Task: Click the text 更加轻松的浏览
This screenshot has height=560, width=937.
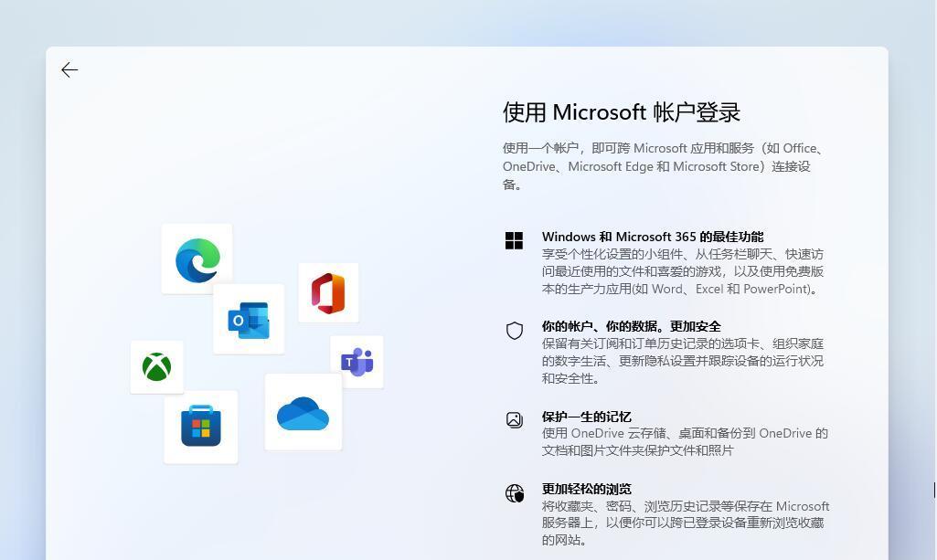Action: (586, 489)
